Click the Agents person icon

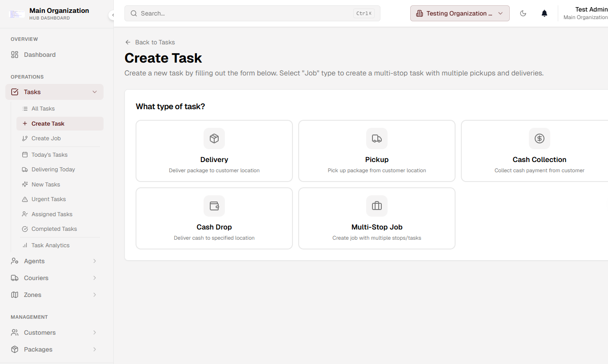(x=15, y=261)
